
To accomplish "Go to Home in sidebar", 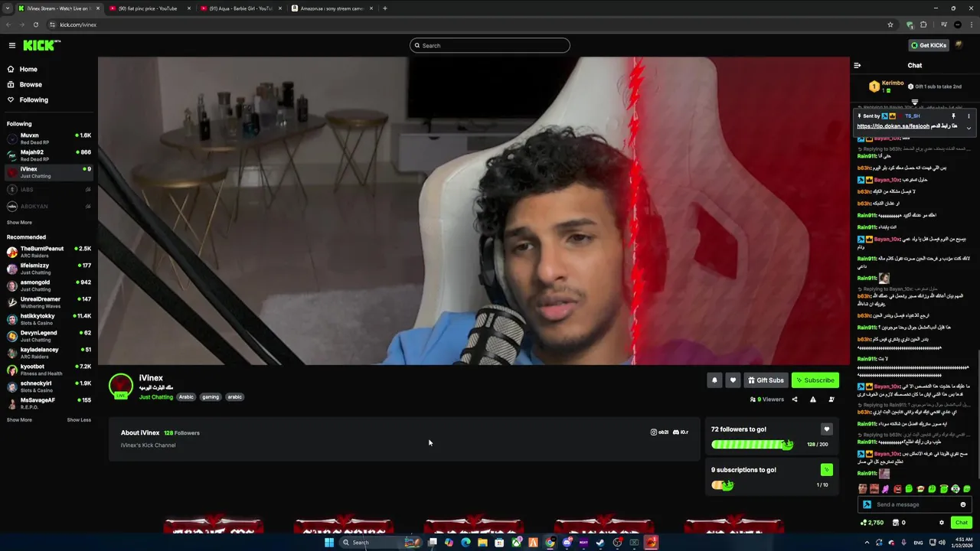I will [28, 69].
